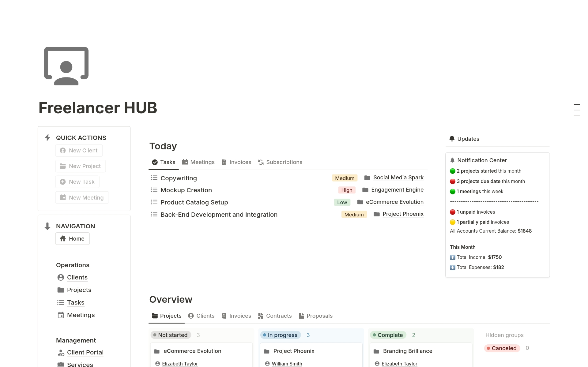Open the Project Phoenix board card
The width and height of the screenshot is (588, 367).
pos(294,351)
